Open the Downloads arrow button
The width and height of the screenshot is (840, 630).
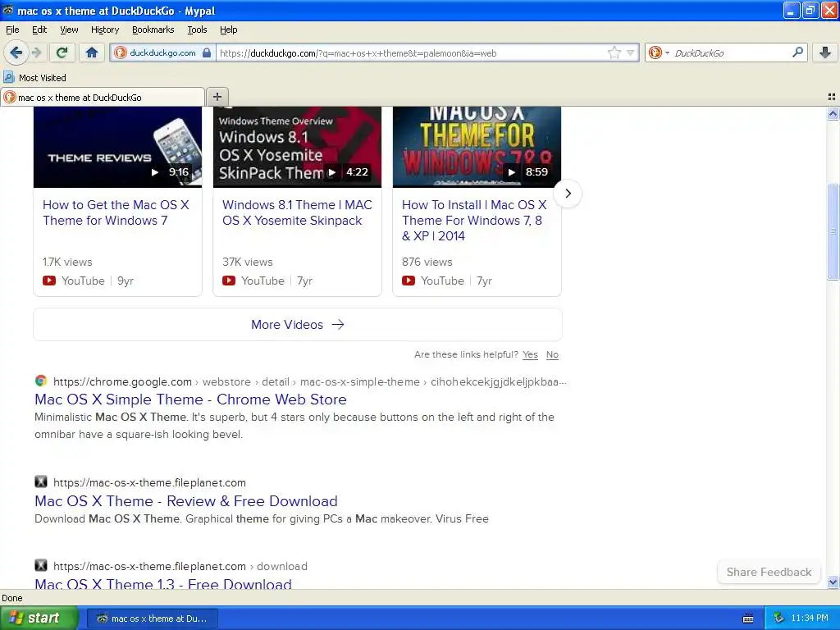click(x=825, y=52)
